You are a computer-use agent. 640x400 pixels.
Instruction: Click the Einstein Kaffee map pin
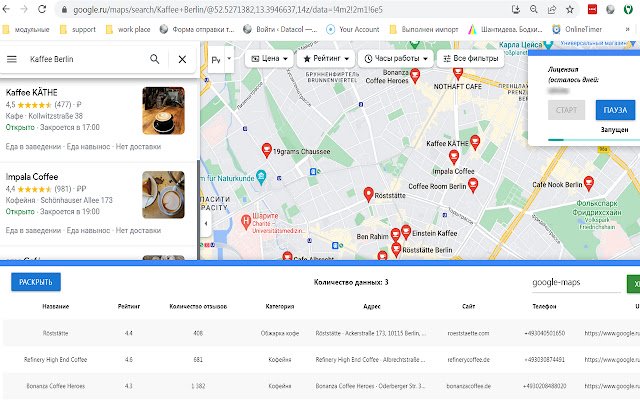(406, 232)
